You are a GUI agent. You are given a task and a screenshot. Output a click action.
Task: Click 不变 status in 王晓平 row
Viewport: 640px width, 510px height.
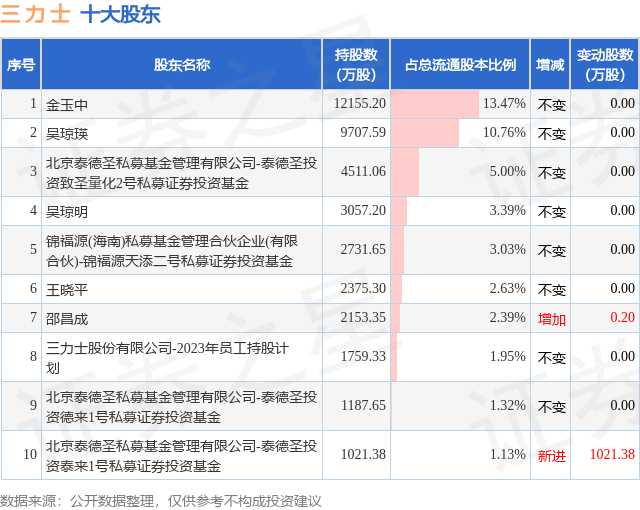(551, 290)
